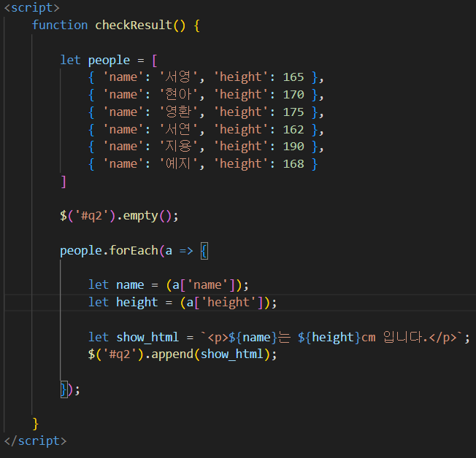Click the height value 162

(x=293, y=130)
